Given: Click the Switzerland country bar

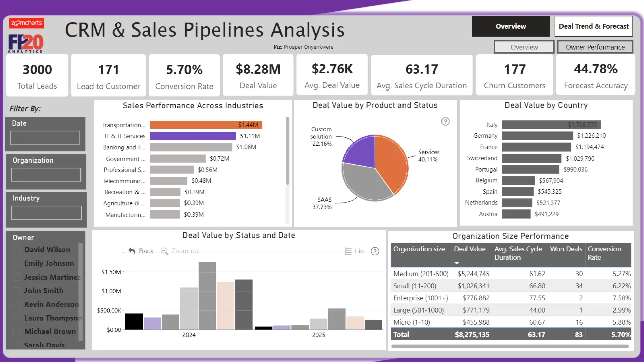Looking at the screenshot, I should (532, 158).
